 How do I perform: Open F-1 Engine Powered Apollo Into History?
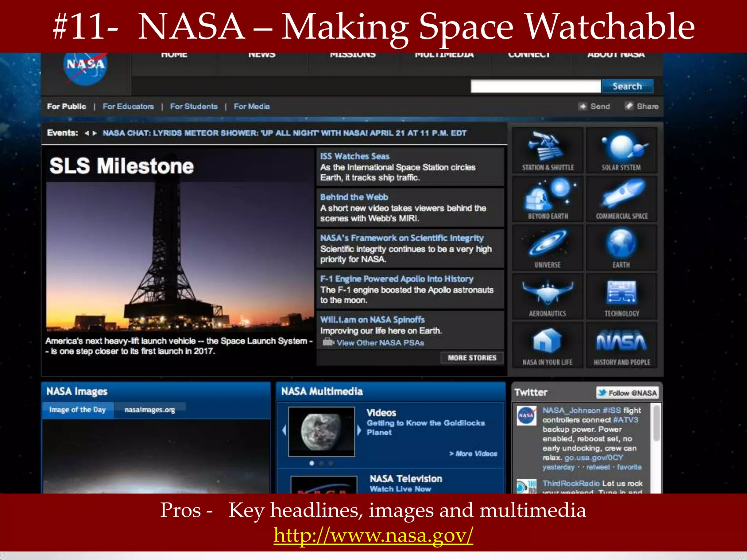pos(397,279)
